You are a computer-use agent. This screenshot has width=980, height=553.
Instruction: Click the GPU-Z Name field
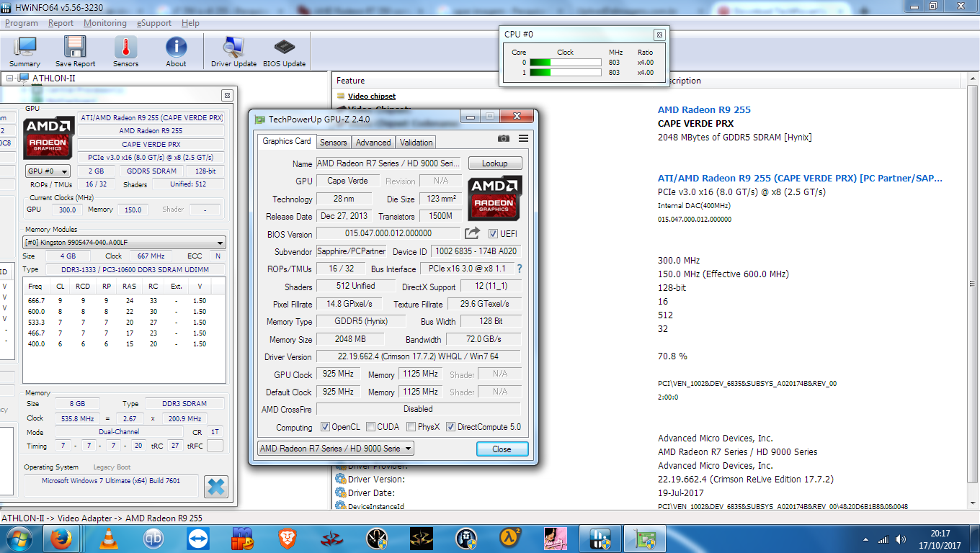[389, 163]
